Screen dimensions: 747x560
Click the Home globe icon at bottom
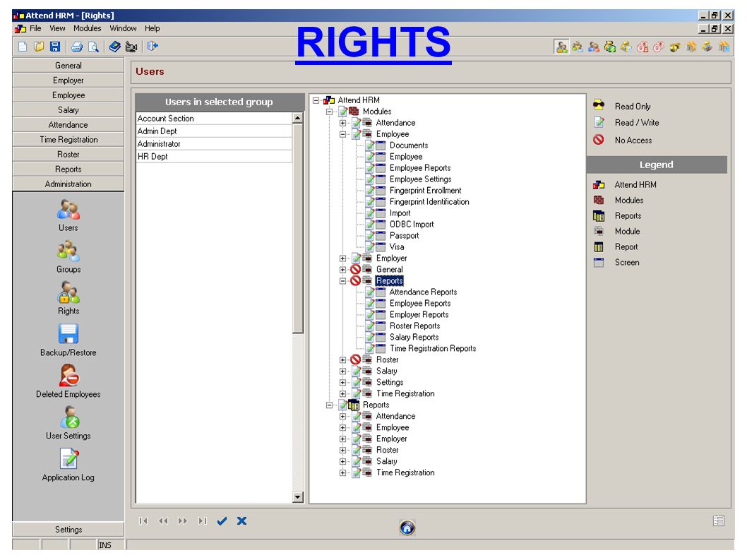coord(407,528)
